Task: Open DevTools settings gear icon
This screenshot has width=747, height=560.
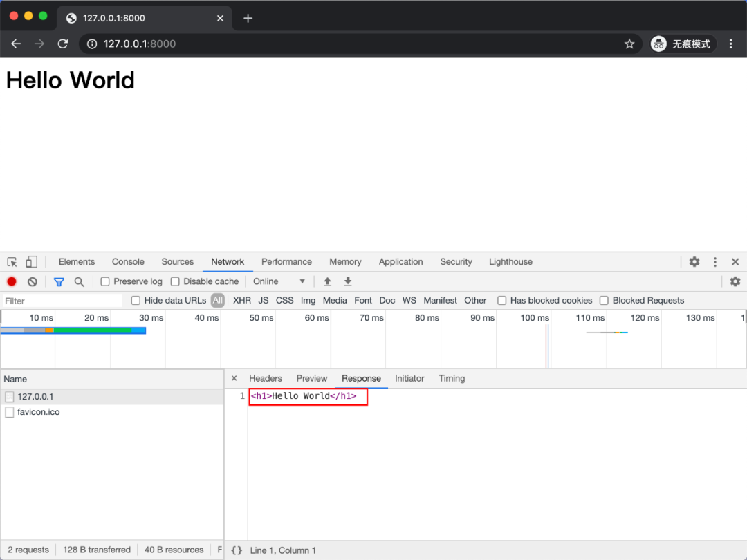Action: pyautogui.click(x=694, y=262)
